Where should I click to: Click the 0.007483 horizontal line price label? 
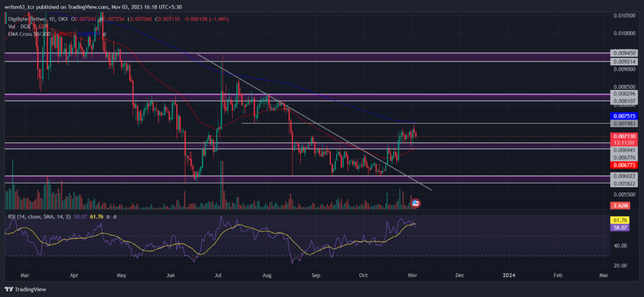click(x=623, y=123)
